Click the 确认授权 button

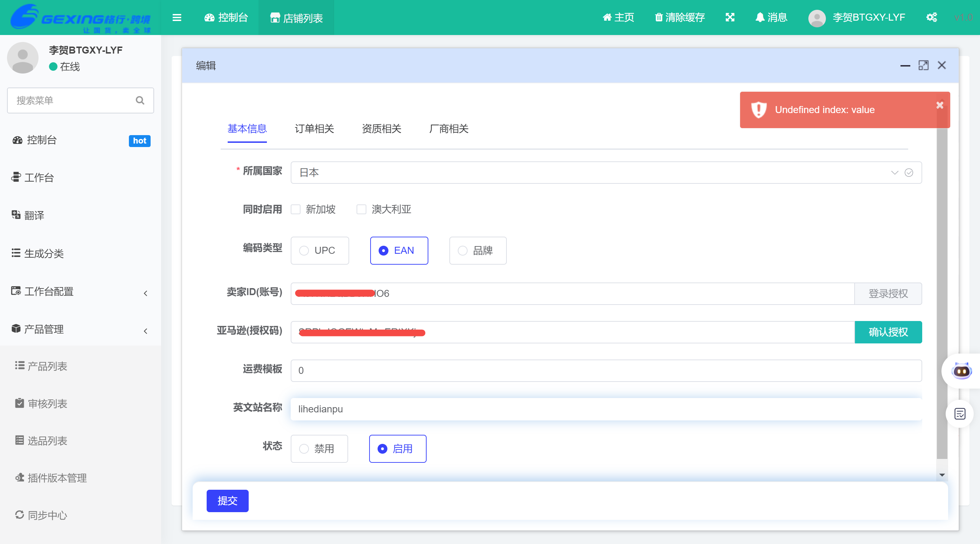point(888,332)
